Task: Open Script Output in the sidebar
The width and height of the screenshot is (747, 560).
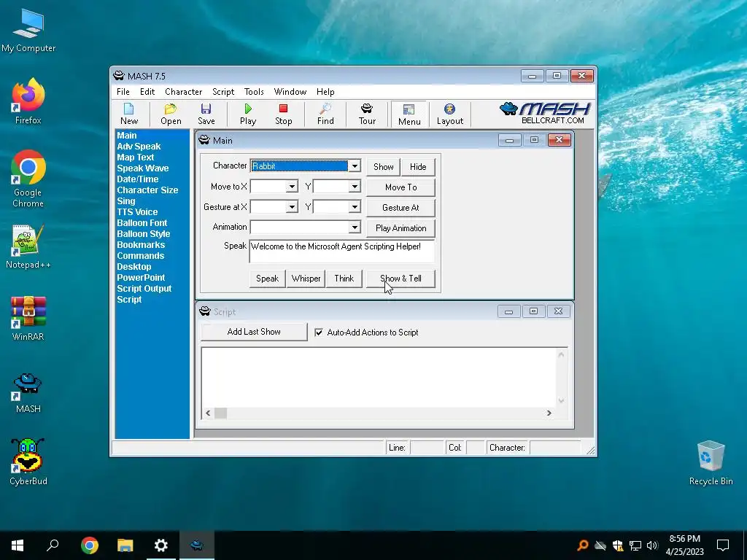Action: click(x=144, y=289)
